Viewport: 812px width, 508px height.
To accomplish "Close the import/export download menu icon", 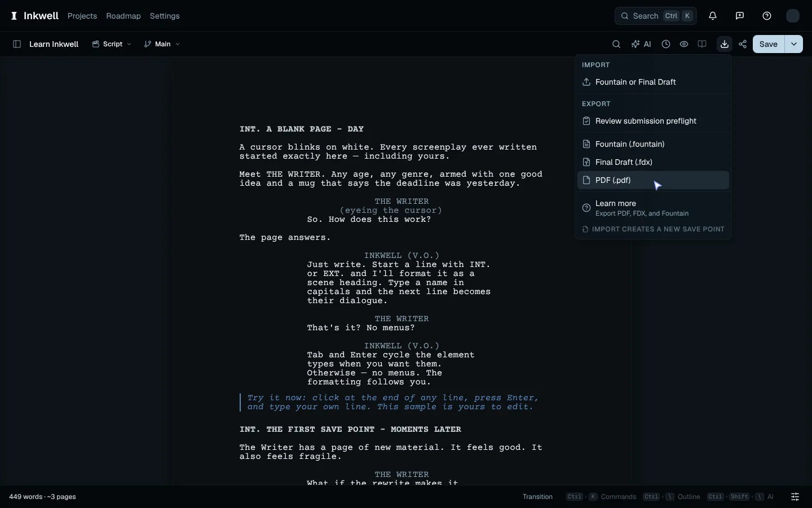I will (725, 44).
